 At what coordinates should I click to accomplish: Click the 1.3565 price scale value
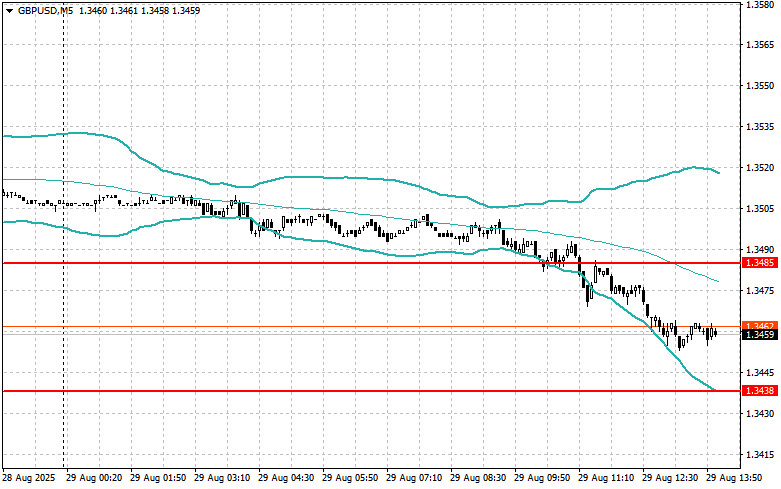click(760, 45)
